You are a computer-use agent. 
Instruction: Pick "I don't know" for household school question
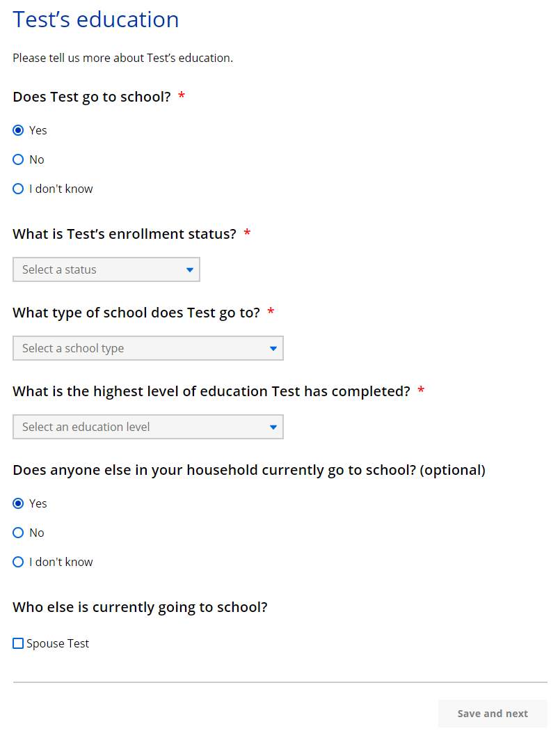click(18, 562)
